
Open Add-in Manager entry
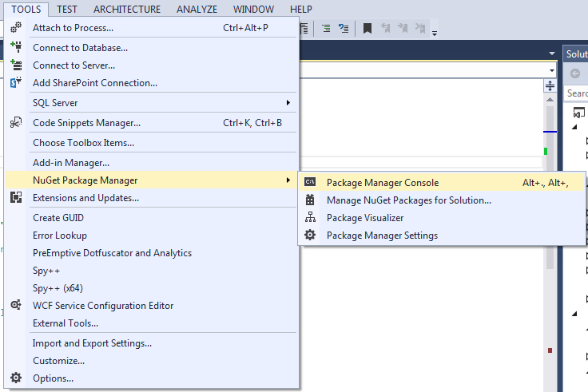pos(152,163)
